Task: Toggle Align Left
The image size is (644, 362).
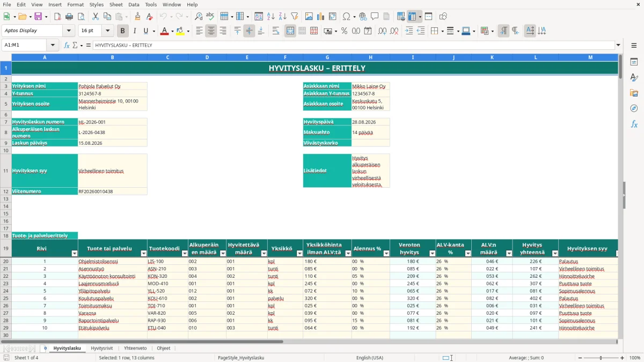Action: click(199, 31)
